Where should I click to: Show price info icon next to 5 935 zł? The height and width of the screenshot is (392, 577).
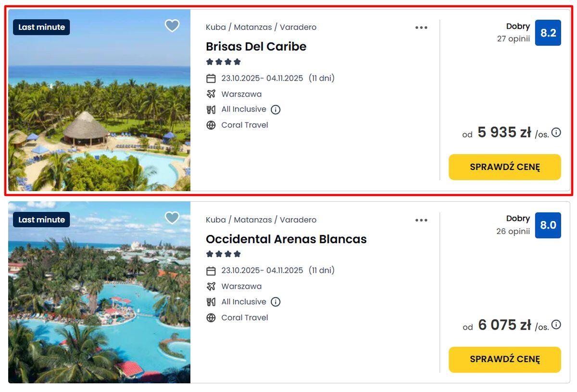pyautogui.click(x=556, y=132)
